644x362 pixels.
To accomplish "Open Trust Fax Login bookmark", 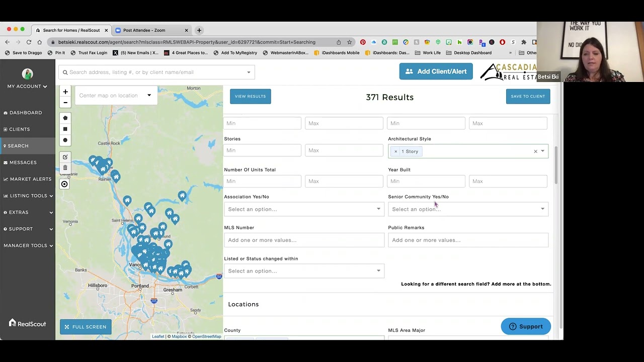I will [x=89, y=53].
